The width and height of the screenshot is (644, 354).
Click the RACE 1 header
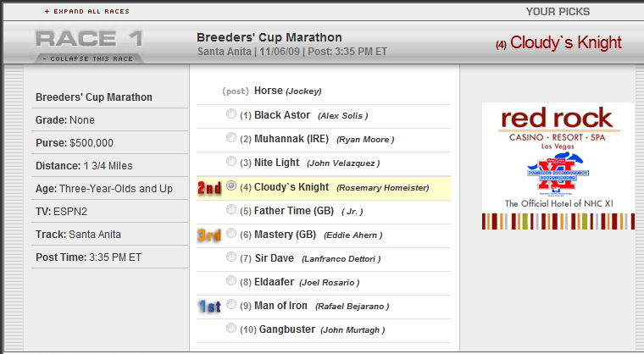click(89, 39)
